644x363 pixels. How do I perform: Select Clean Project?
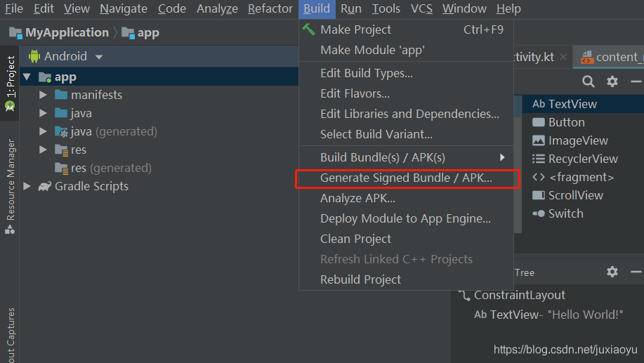click(406, 239)
